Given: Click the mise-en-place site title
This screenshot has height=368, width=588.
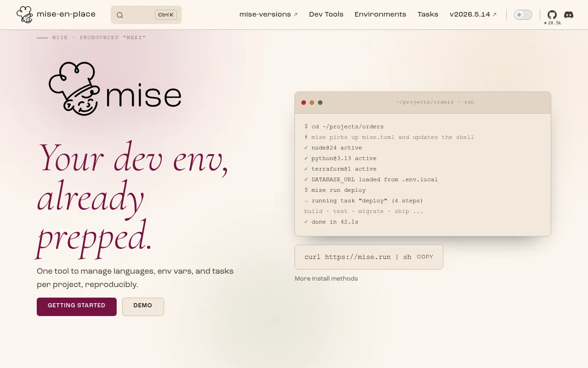Looking at the screenshot, I should pyautogui.click(x=66, y=14).
